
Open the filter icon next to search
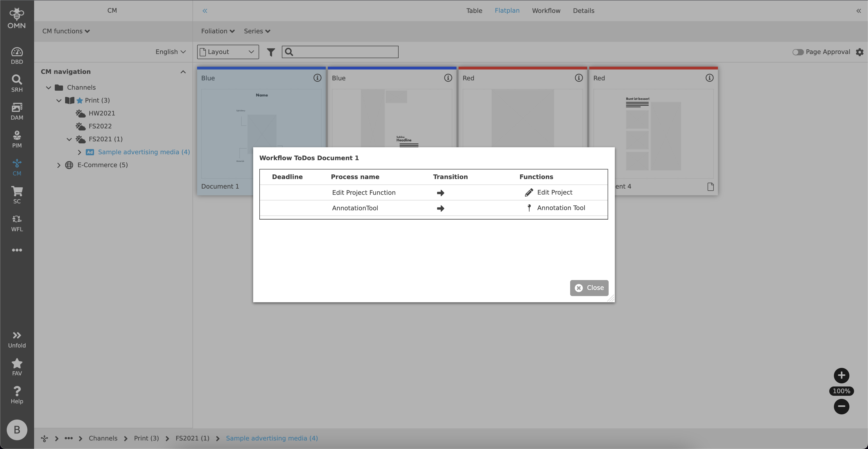tap(270, 52)
